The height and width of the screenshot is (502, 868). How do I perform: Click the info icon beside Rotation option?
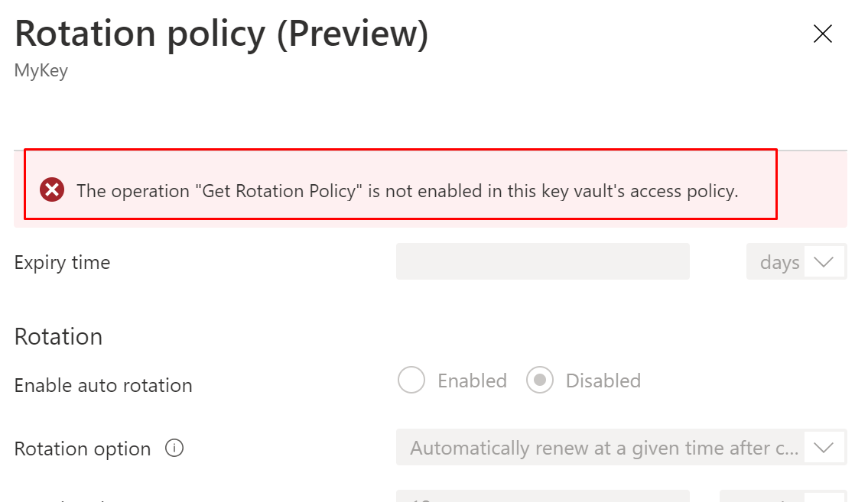pos(174,449)
